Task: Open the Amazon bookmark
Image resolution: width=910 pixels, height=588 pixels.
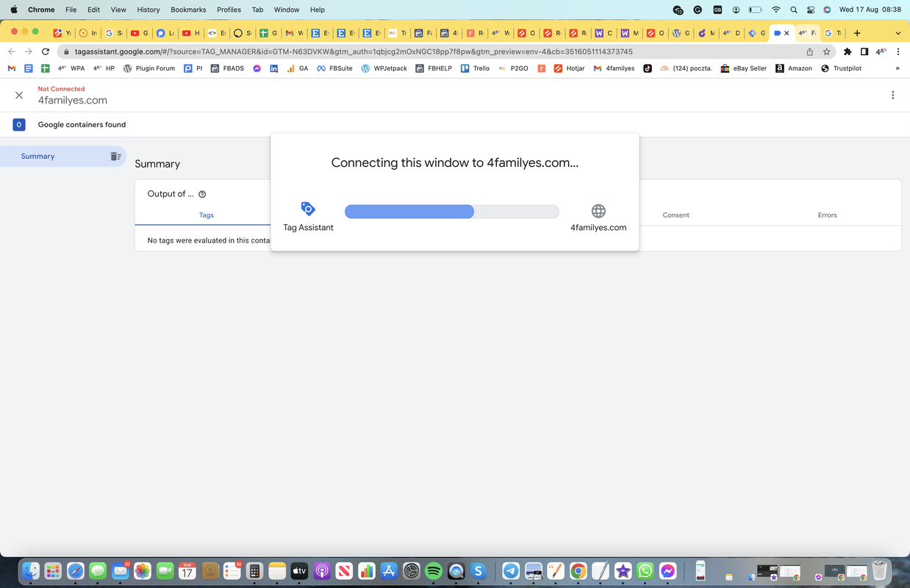Action: click(x=794, y=68)
